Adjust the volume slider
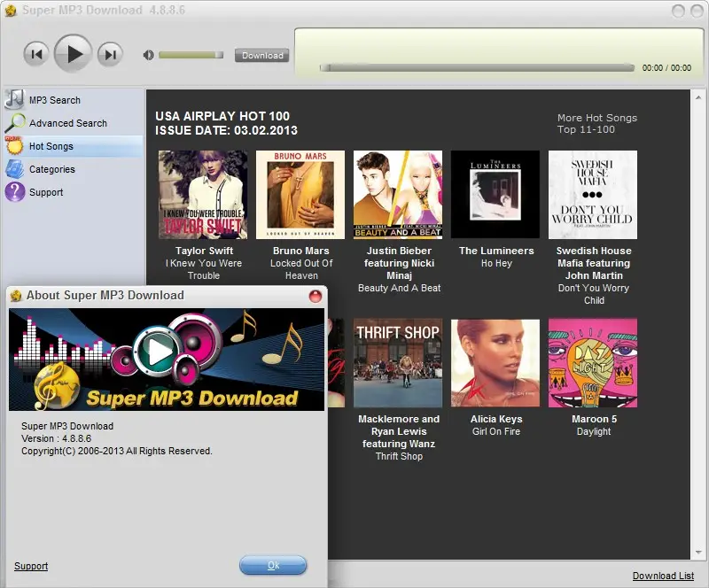This screenshot has width=709, height=588. tap(191, 55)
